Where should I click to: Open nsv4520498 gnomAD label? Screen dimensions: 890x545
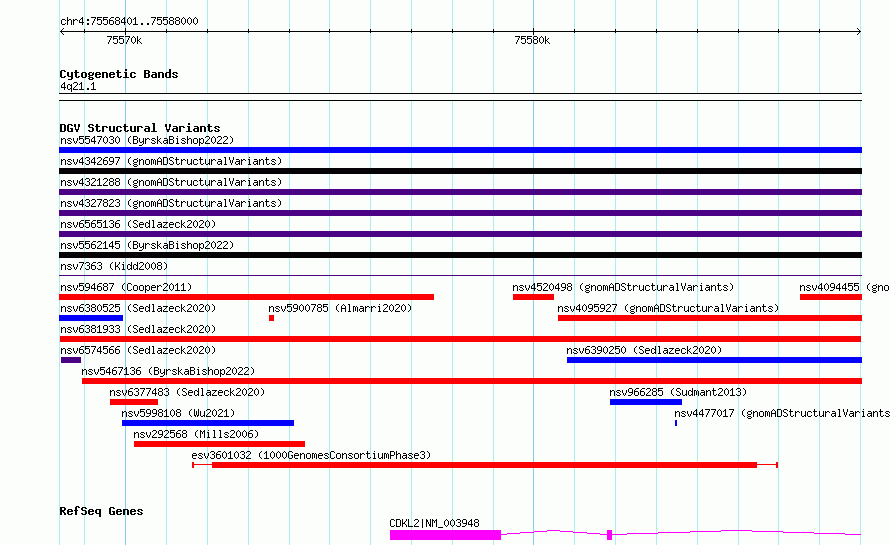coord(623,287)
